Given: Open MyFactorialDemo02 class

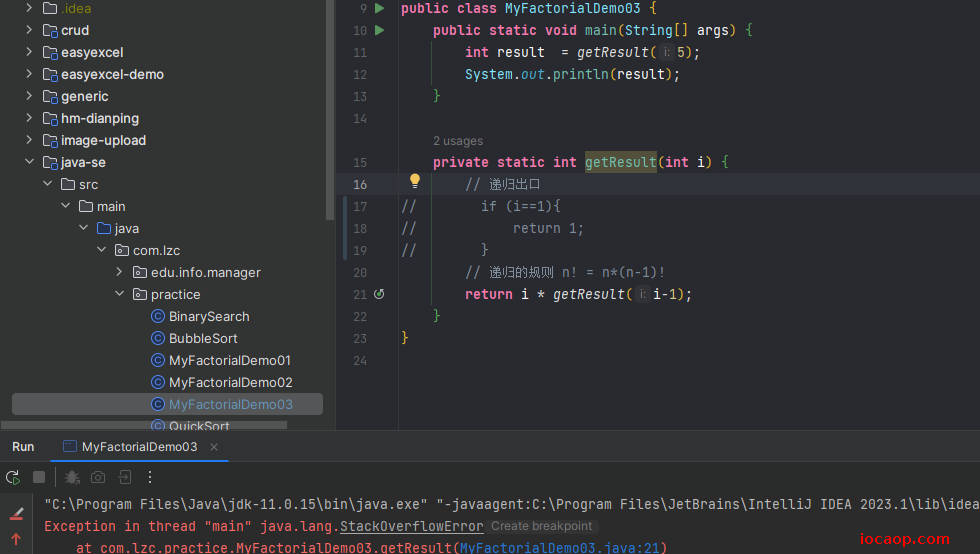Looking at the screenshot, I should pyautogui.click(x=230, y=382).
